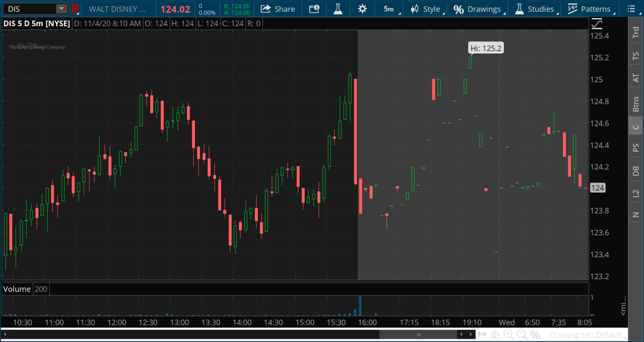Click the 16:00 time axis label
Image resolution: width=644 pixels, height=342 pixels.
click(368, 323)
